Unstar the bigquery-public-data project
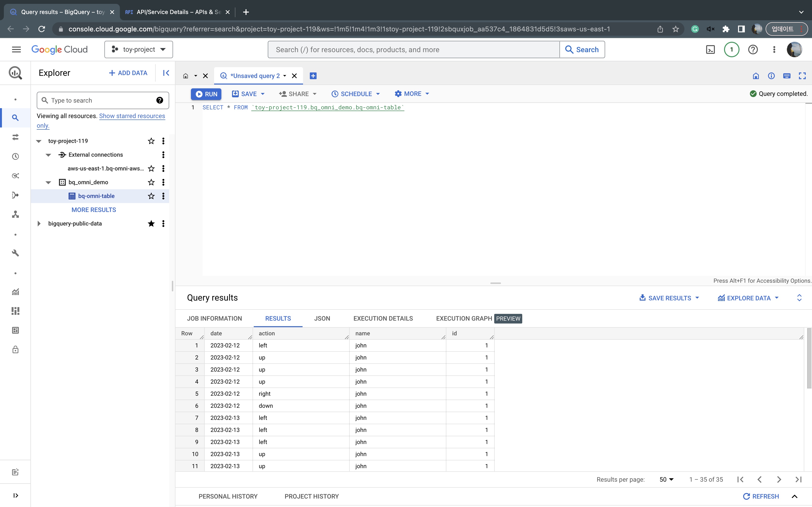Viewport: 812px width, 507px height. [x=151, y=224]
